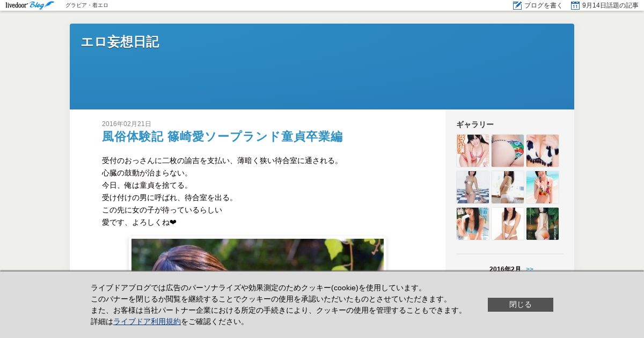Open last gallery thumbnail in top row

(543, 151)
